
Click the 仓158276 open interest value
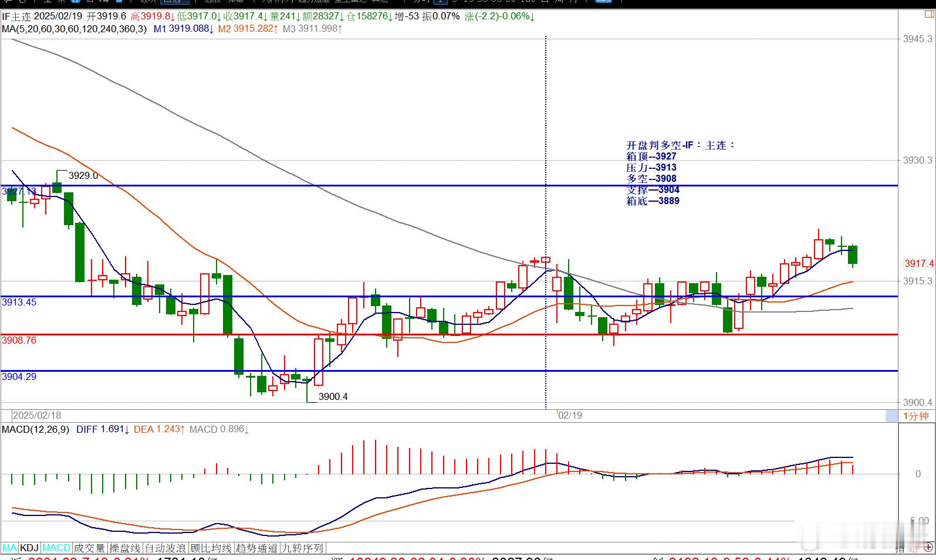pyautogui.click(x=368, y=16)
